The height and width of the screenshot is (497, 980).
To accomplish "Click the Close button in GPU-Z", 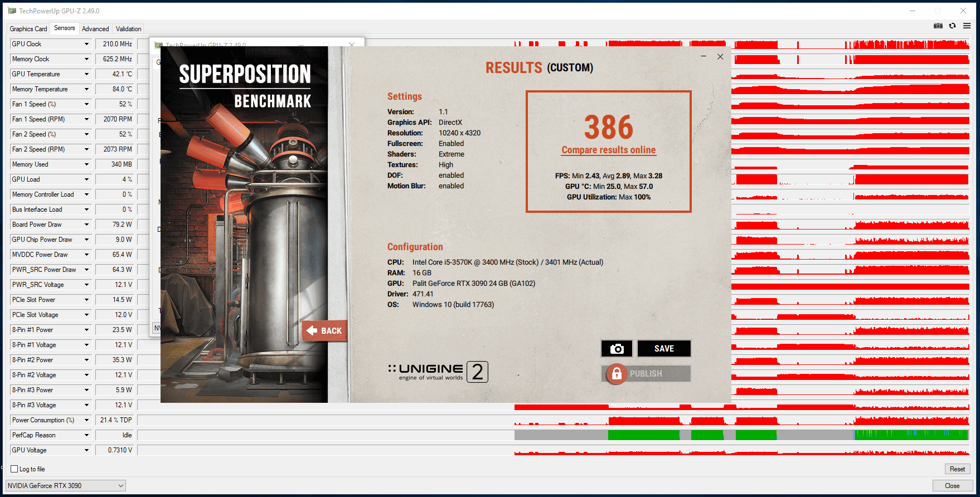I will pos(952,486).
